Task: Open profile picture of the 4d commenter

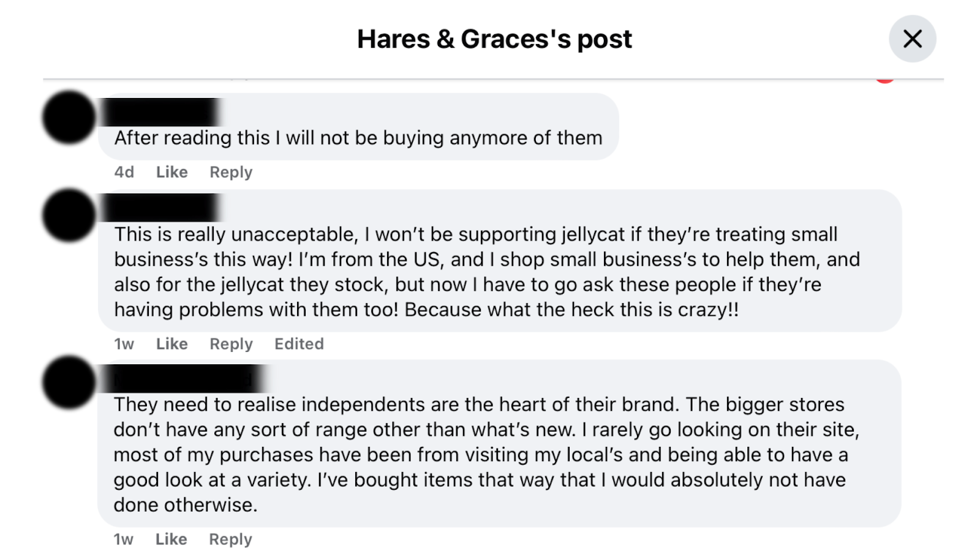Action: [x=69, y=117]
